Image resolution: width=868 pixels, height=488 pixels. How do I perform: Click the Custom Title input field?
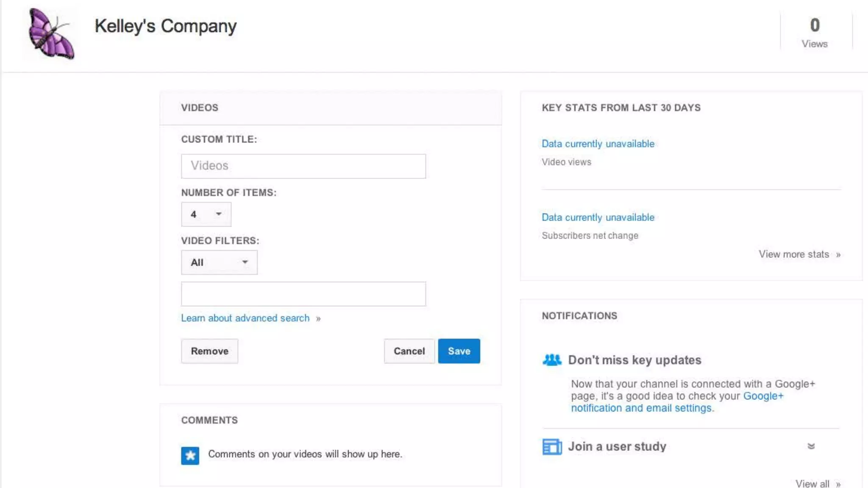point(303,166)
